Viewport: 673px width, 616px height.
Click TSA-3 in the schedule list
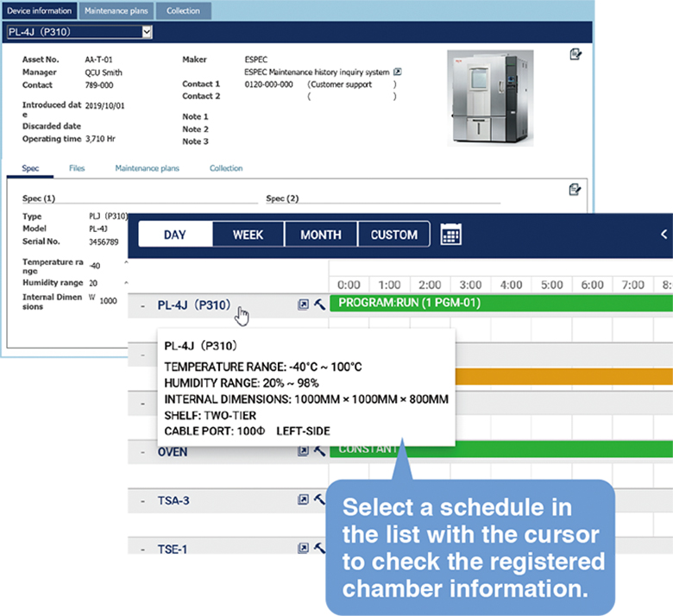(173, 500)
